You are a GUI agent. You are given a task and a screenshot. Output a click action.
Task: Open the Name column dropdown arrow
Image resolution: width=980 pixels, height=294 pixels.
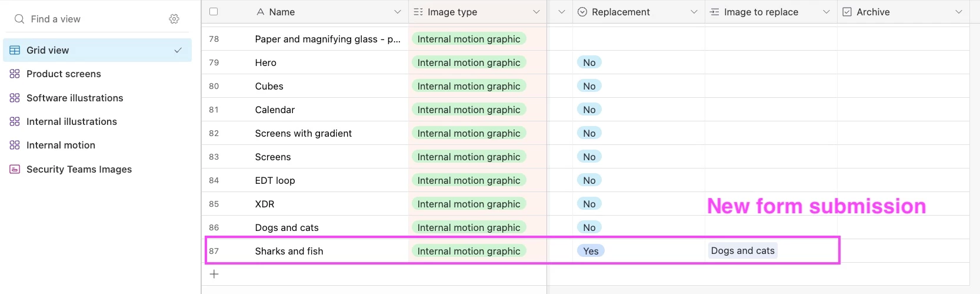tap(398, 12)
